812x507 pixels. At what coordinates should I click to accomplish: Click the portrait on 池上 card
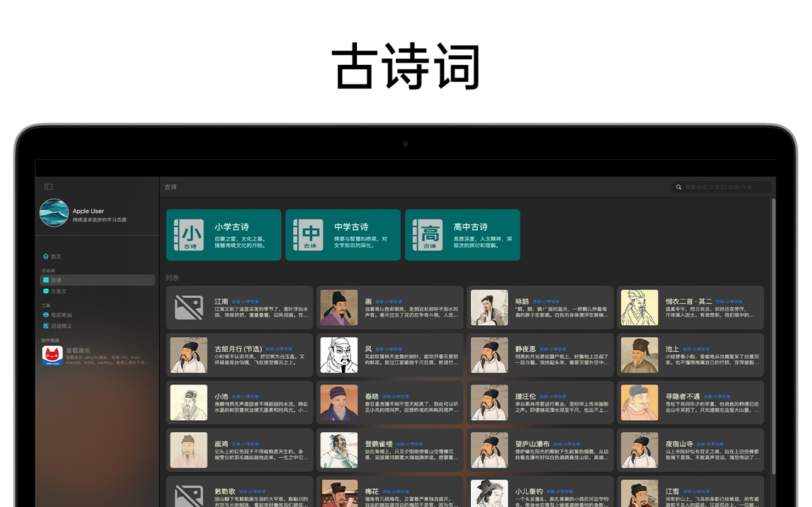(x=640, y=355)
